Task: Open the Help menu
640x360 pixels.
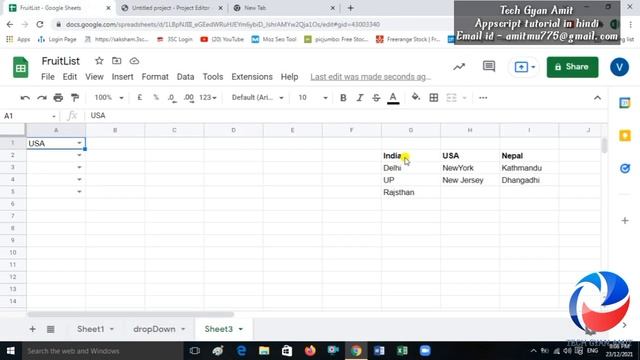Action: pos(289,77)
